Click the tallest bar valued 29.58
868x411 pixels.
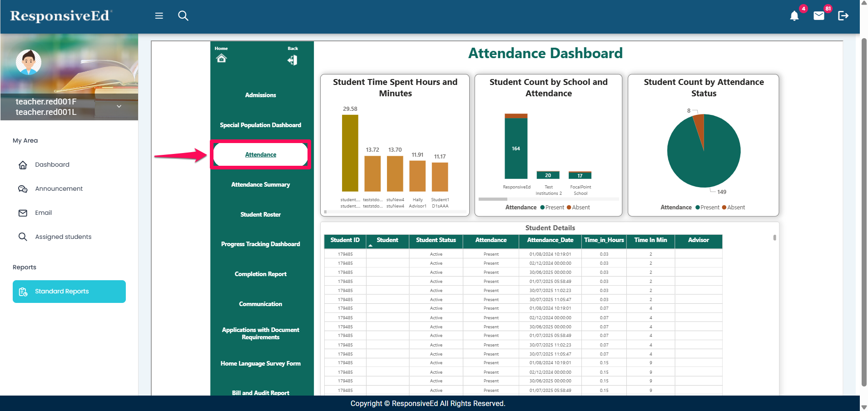pyautogui.click(x=350, y=153)
